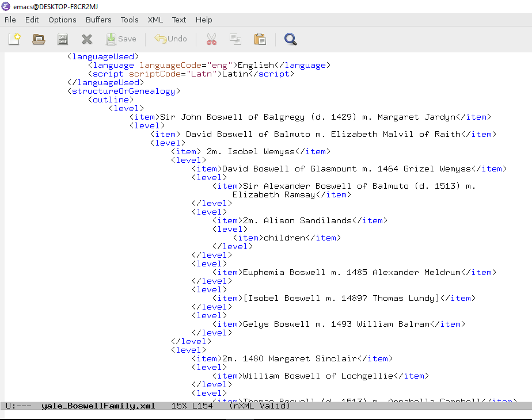Viewport: 532px width, 420px height.
Task: Click the nXML Valid mode indicator
Action: click(259, 406)
